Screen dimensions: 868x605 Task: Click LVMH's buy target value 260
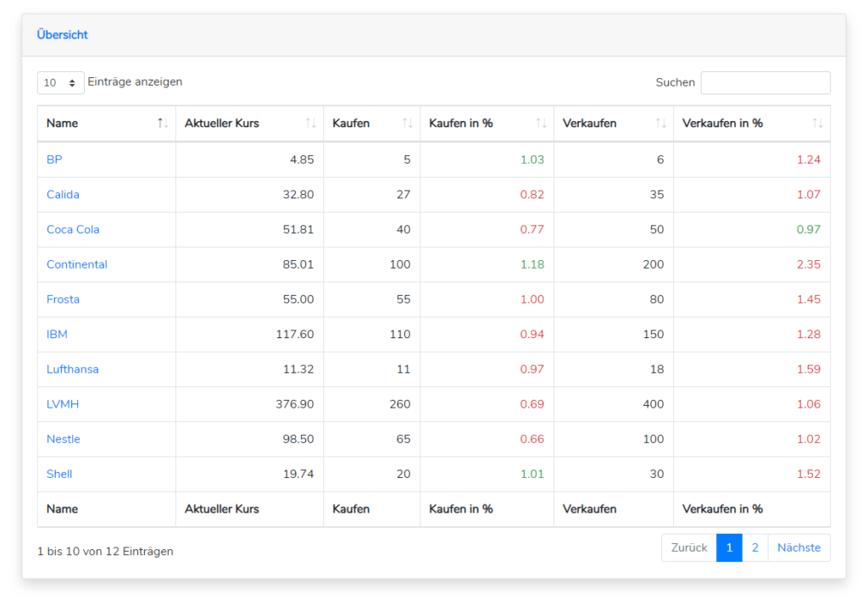(400, 403)
